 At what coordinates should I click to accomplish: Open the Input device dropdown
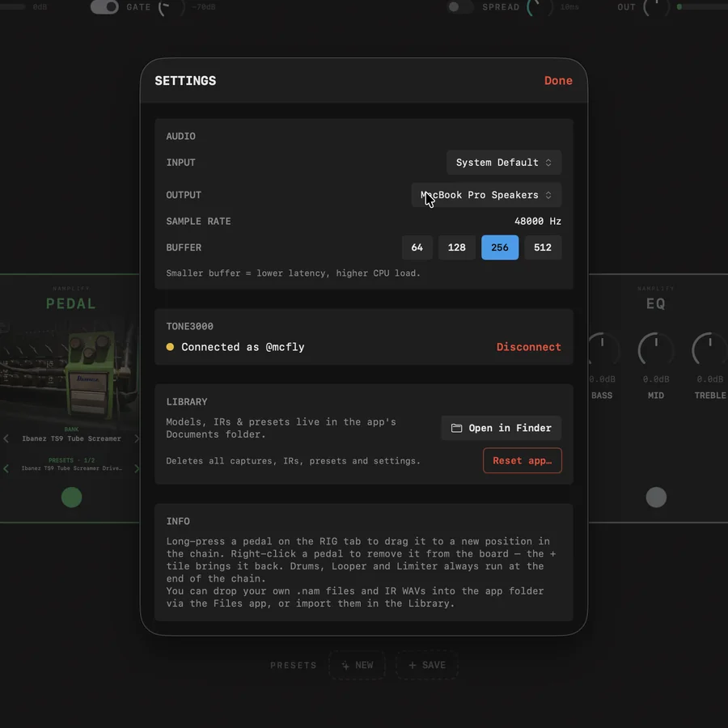504,163
